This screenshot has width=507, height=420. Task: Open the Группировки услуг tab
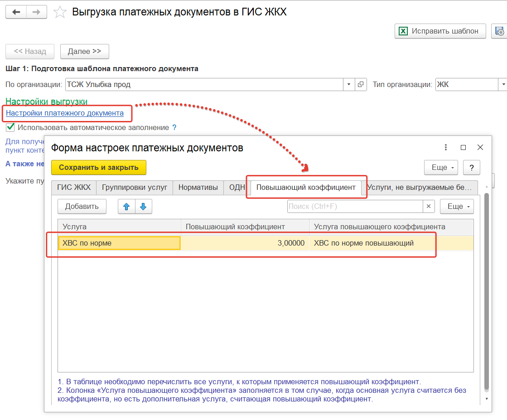click(x=135, y=187)
